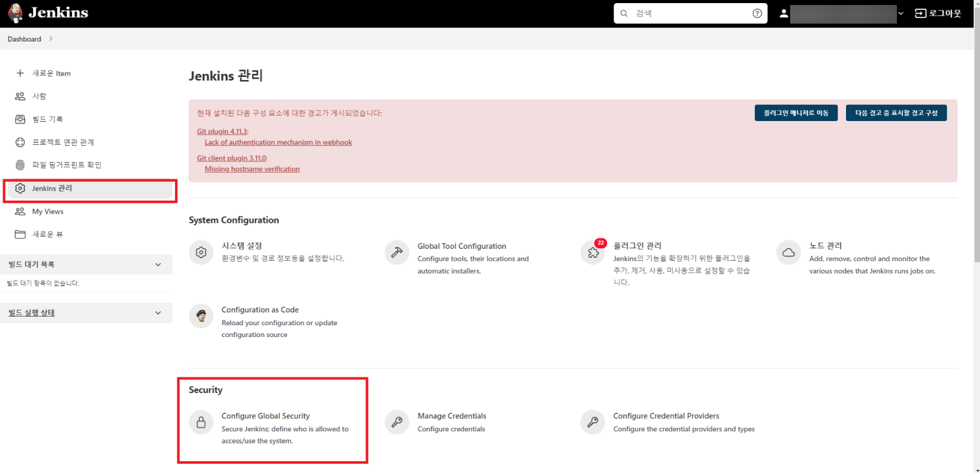980x473 pixels.
Task: Click the user profile person icon
Action: click(783, 13)
